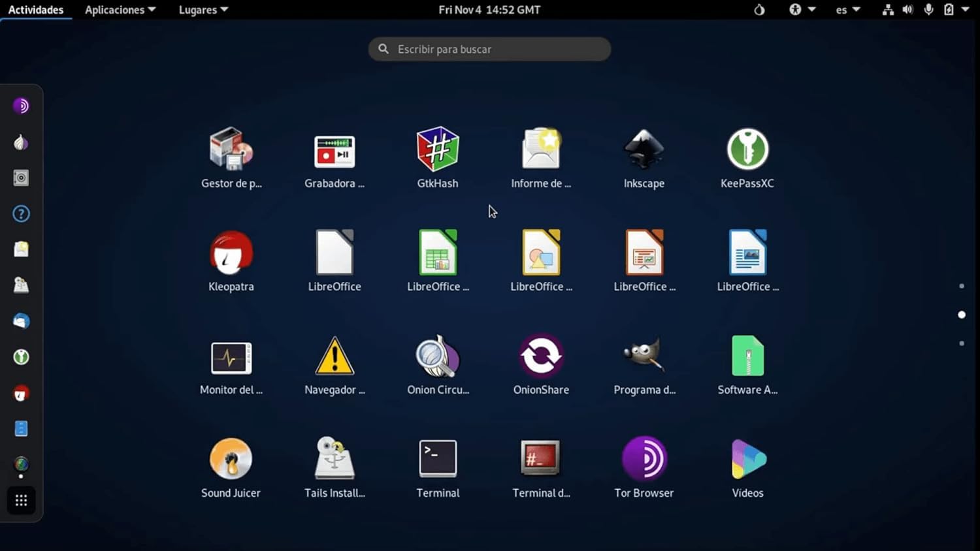Click the envelope report icon in the dock
Screen dimensions: 980x551
click(21, 249)
